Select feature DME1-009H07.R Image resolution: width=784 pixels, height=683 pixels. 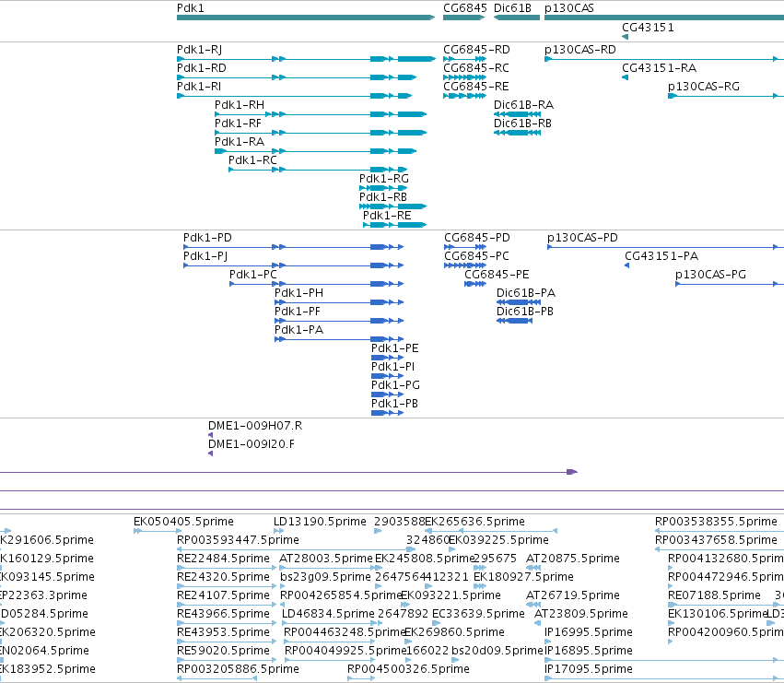click(210, 435)
